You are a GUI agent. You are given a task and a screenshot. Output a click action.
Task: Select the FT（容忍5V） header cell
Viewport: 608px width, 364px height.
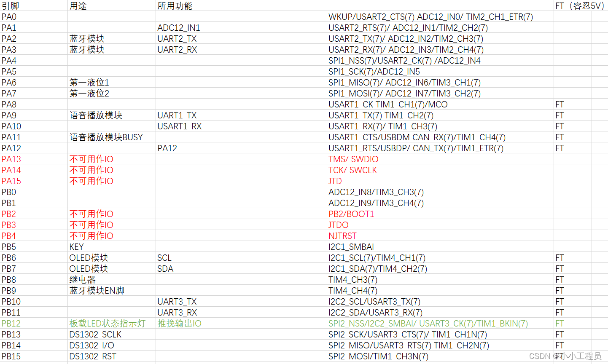pyautogui.click(x=580, y=6)
